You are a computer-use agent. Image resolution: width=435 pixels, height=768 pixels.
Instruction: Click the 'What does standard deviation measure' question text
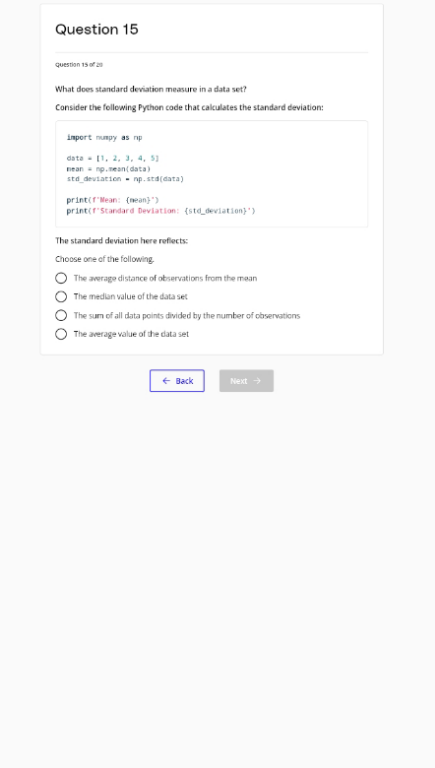pyautogui.click(x=151, y=89)
